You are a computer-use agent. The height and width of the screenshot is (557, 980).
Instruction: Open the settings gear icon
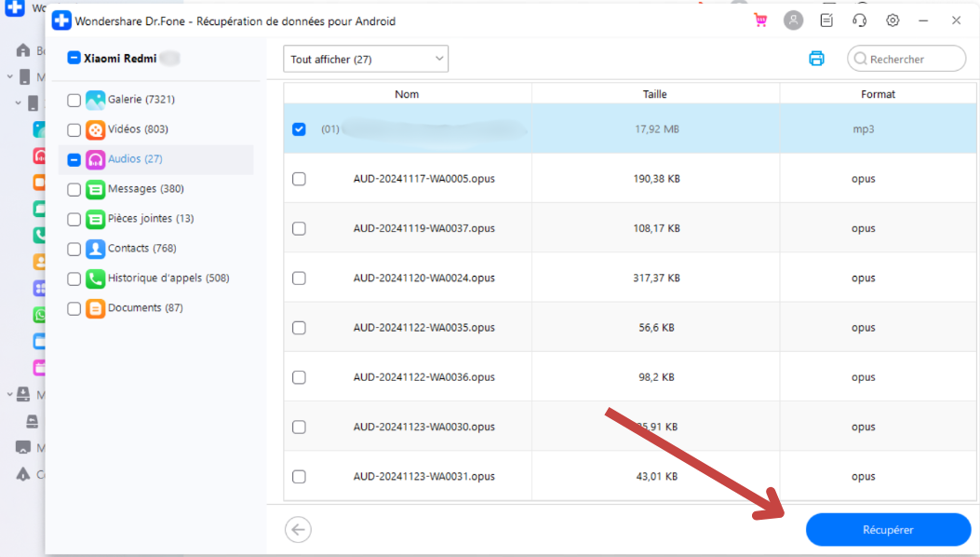893,20
